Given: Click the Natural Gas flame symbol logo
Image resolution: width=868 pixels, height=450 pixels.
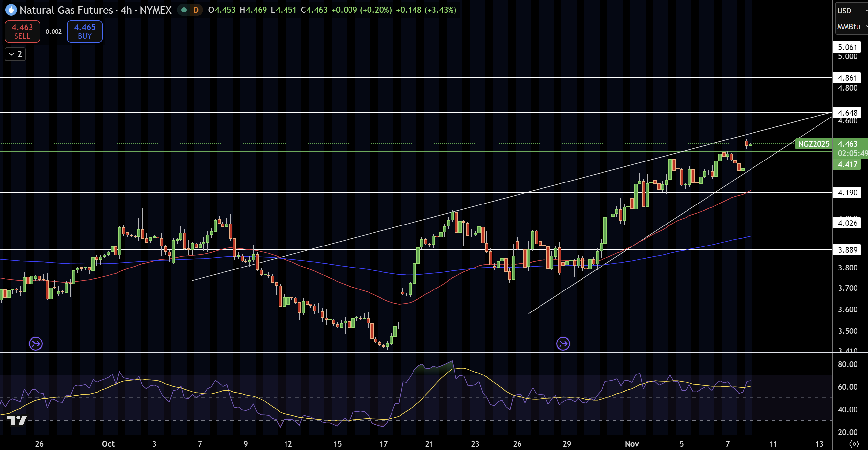Looking at the screenshot, I should pyautogui.click(x=11, y=10).
